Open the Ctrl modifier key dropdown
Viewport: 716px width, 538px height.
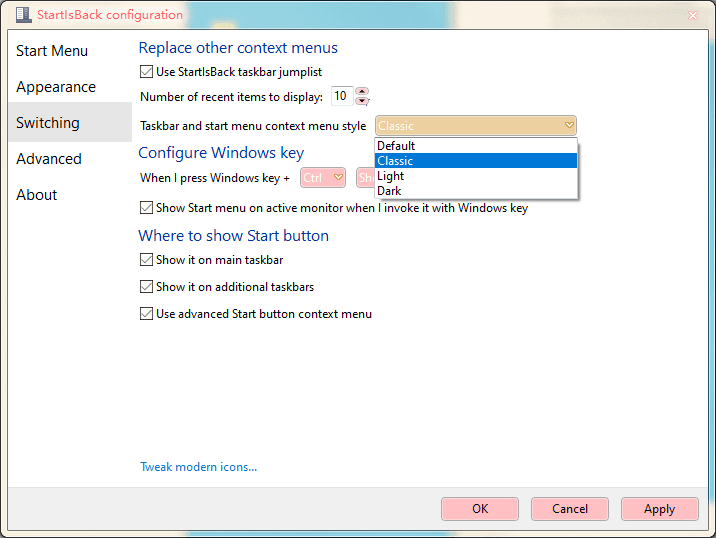(323, 178)
